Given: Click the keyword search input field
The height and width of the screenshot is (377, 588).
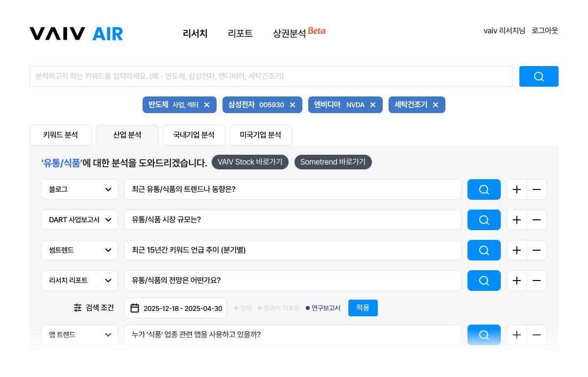Looking at the screenshot, I should pyautogui.click(x=270, y=76).
